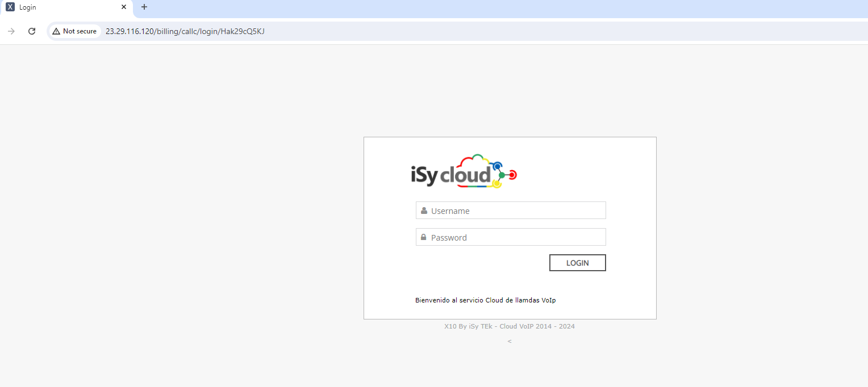Image resolution: width=868 pixels, height=387 pixels.
Task: Click the iSy cloud logo
Action: pos(464,171)
